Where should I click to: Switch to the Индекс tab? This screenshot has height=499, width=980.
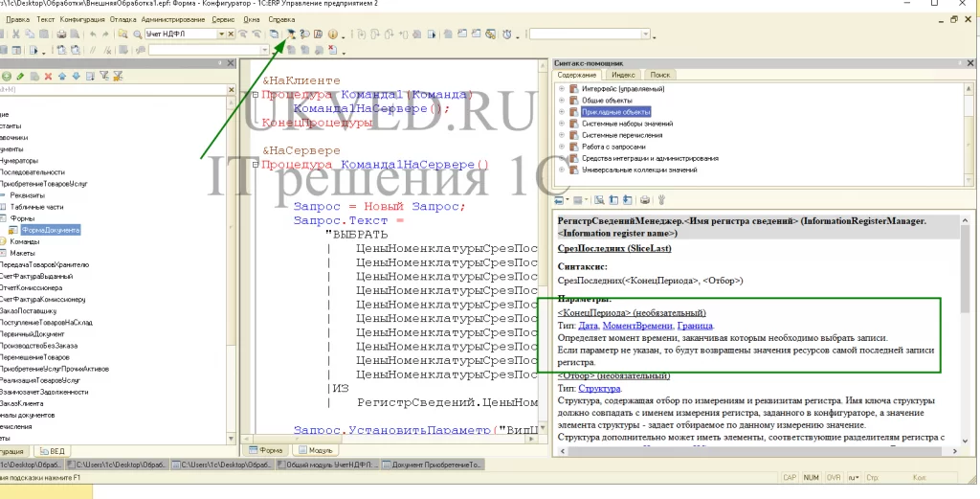[623, 75]
